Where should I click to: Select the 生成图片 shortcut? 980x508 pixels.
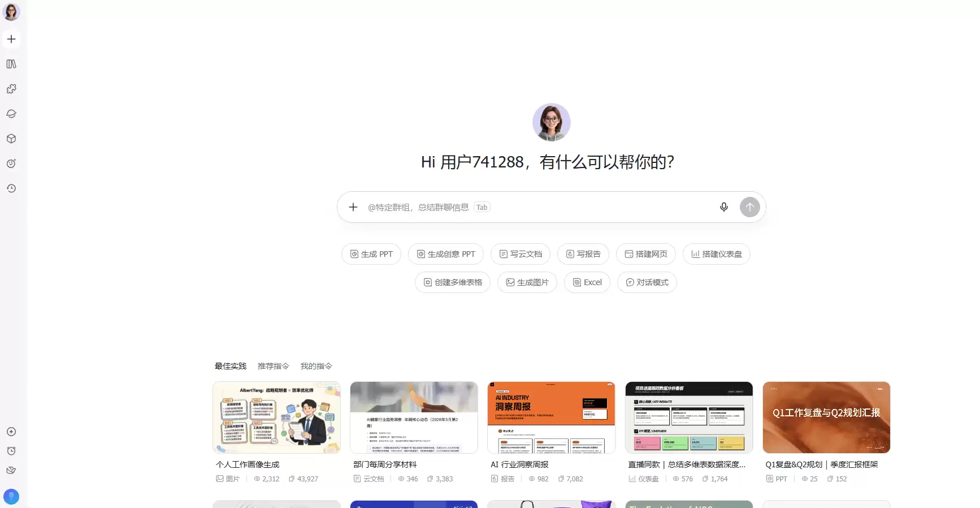coord(527,282)
